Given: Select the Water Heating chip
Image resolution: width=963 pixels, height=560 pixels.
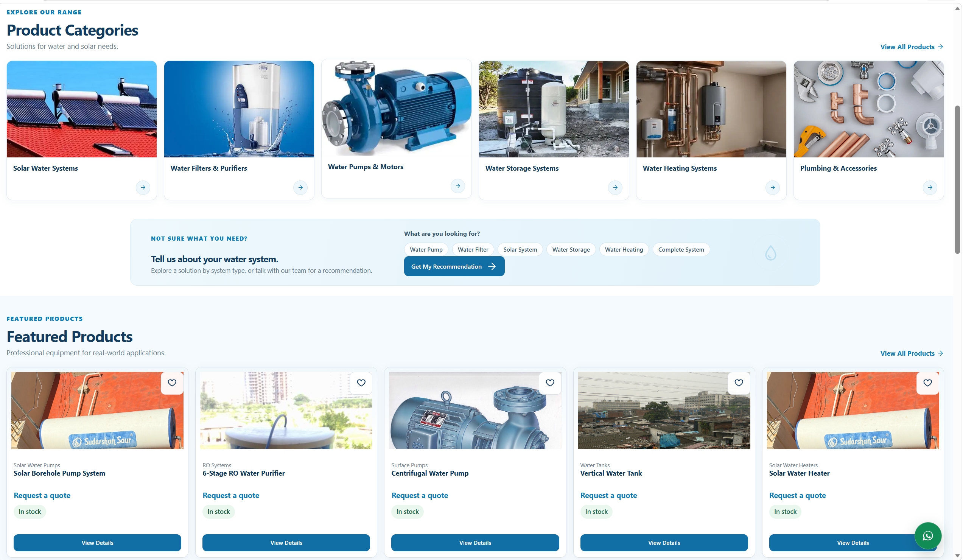Looking at the screenshot, I should click(624, 250).
